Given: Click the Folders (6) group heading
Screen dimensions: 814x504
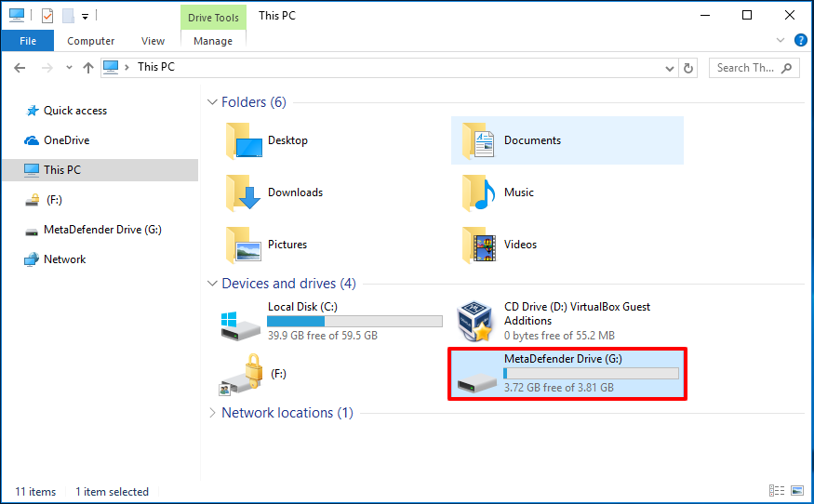Looking at the screenshot, I should [x=253, y=102].
